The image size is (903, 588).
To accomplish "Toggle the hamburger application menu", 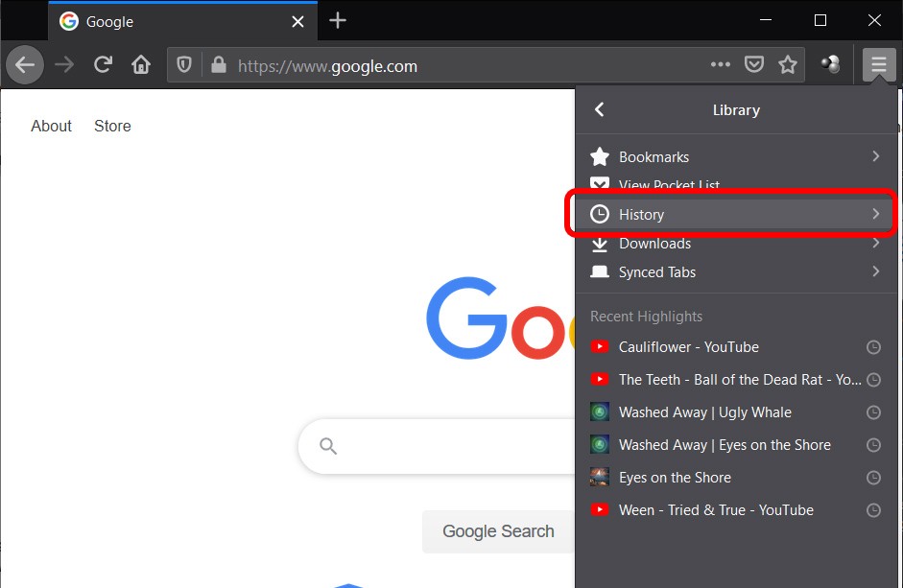I will click(x=879, y=64).
